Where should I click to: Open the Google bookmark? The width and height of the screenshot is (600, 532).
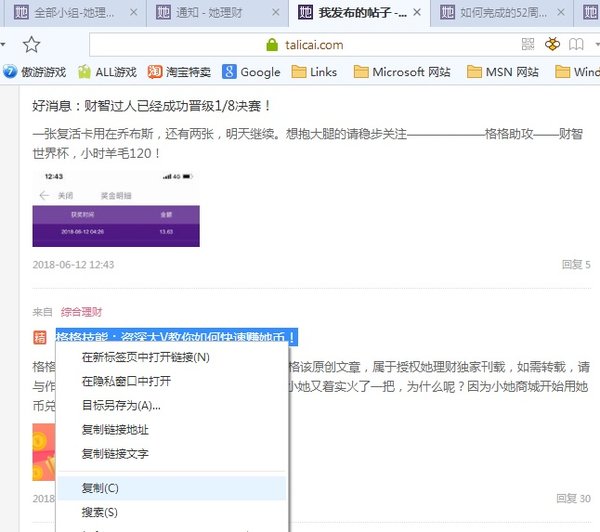click(251, 72)
